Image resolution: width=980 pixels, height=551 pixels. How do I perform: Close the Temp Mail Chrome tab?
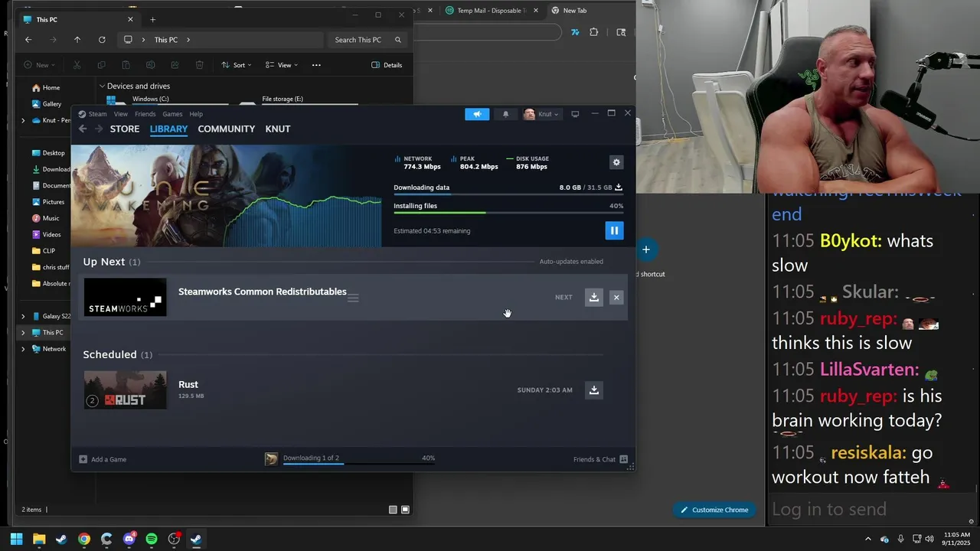pyautogui.click(x=535, y=11)
